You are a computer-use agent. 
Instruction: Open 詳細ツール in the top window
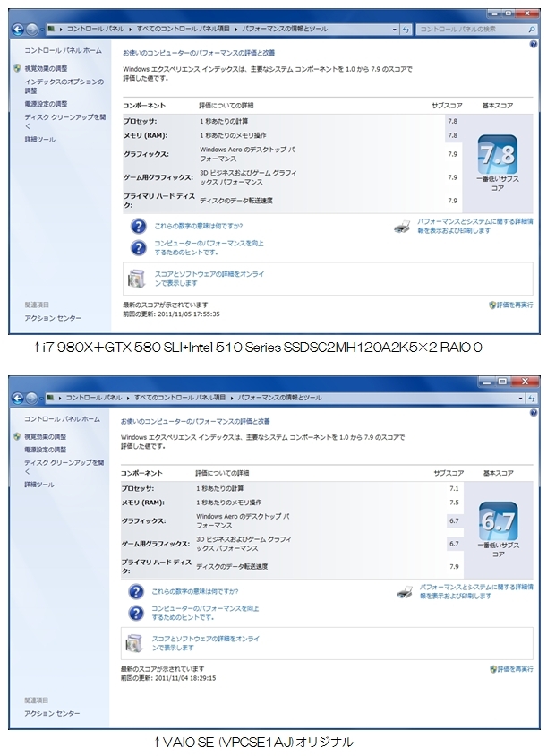coord(40,140)
